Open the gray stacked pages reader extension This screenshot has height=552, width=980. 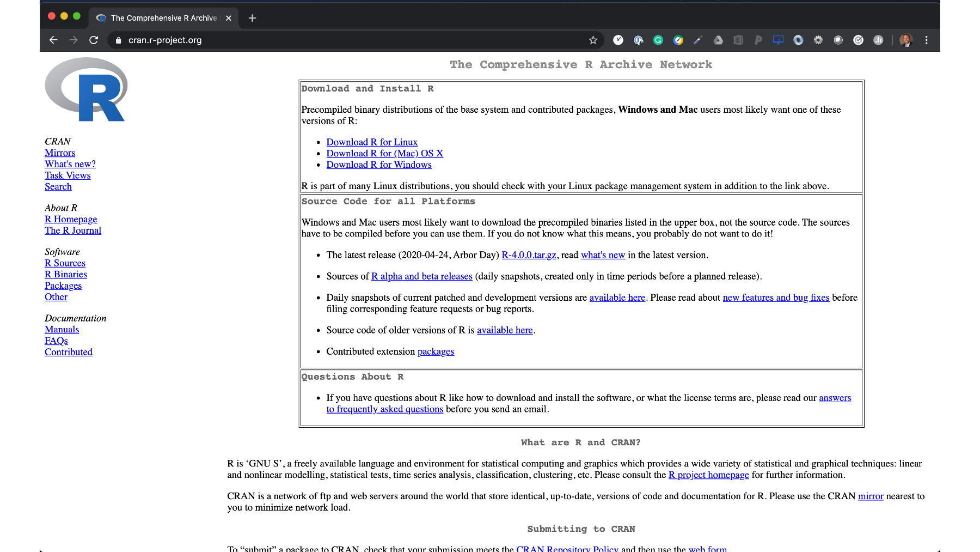pos(738,40)
